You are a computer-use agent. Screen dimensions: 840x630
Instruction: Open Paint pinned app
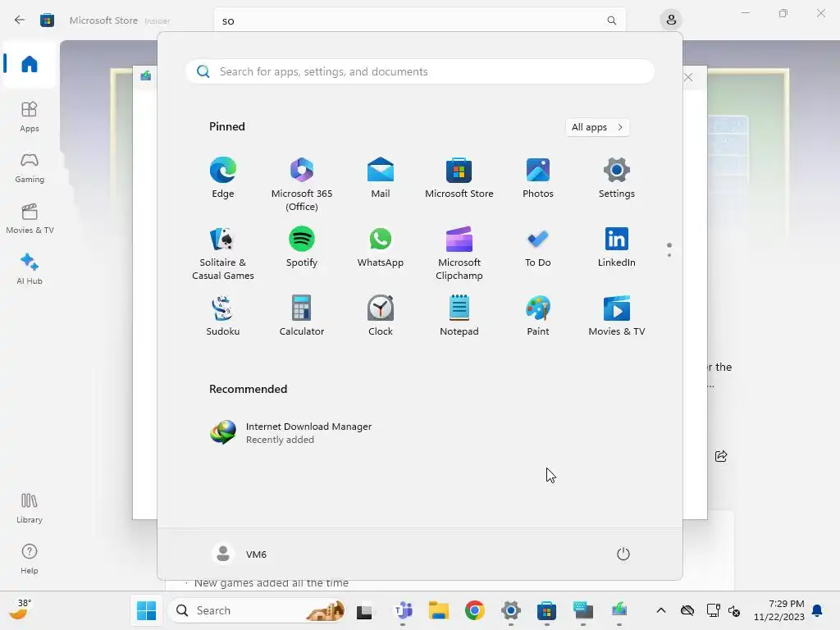coord(538,316)
